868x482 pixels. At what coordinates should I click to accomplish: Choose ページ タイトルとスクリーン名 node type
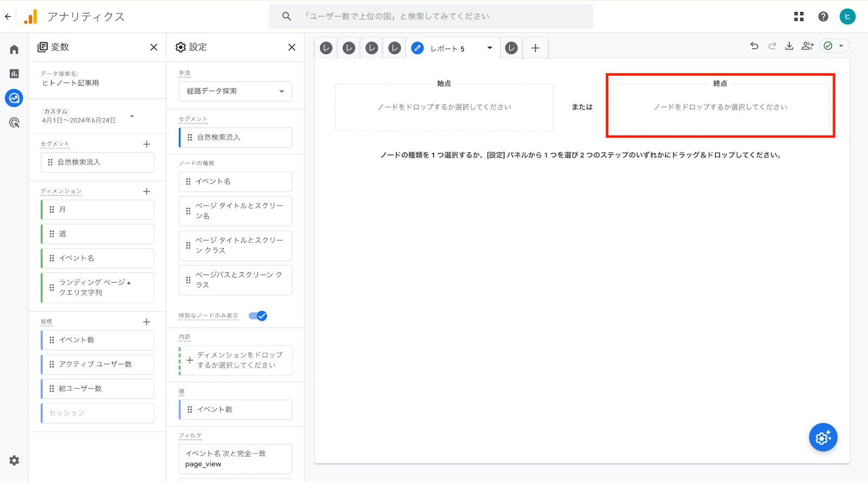pos(235,211)
